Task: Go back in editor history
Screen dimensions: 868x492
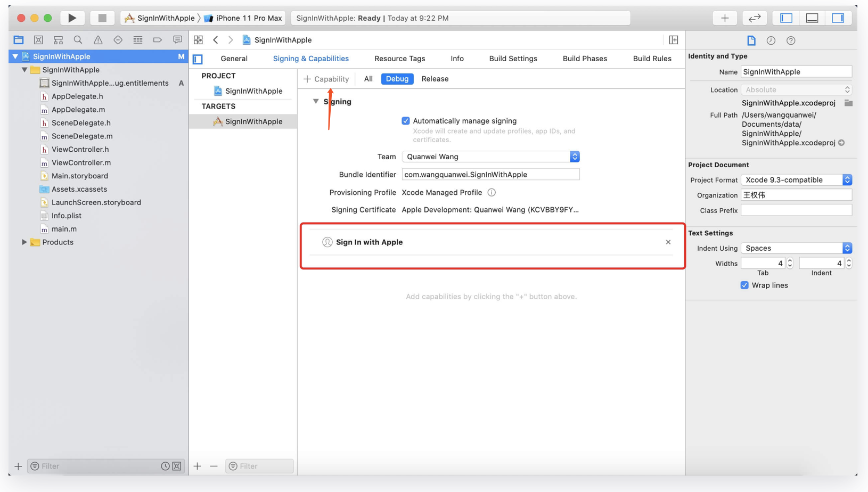Action: point(216,40)
